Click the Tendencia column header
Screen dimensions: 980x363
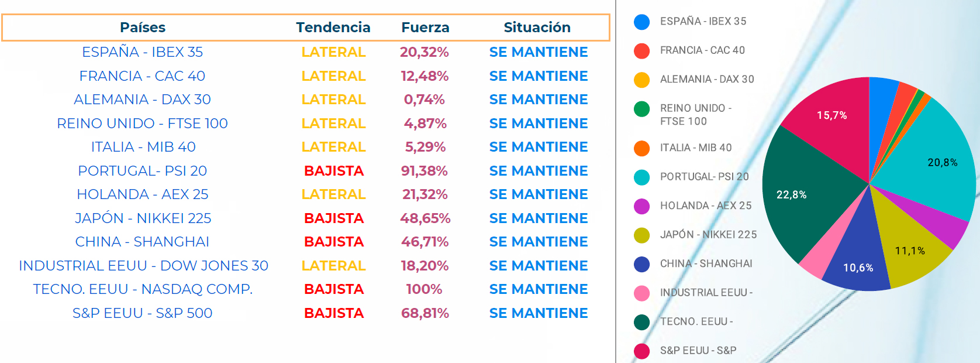[333, 28]
